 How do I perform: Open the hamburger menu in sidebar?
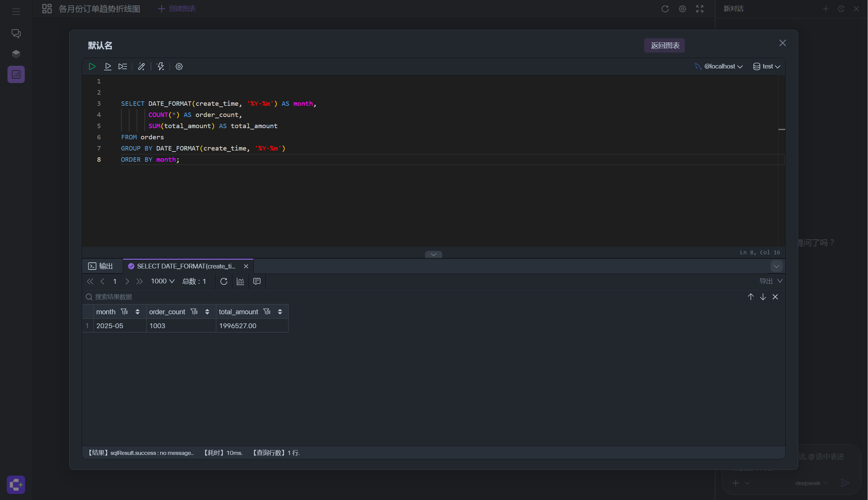[16, 12]
